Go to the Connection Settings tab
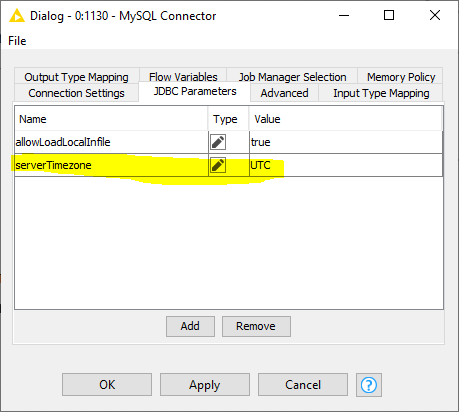The width and height of the screenshot is (459, 412). click(x=76, y=93)
